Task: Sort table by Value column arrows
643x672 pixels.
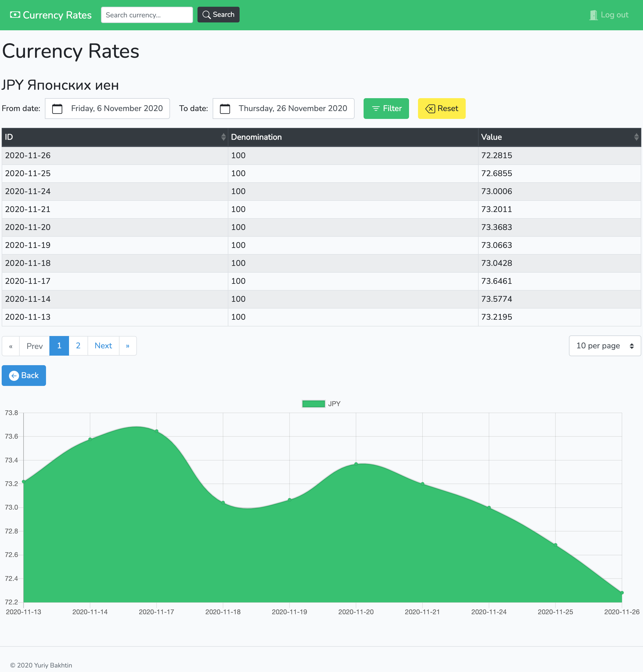Action: click(636, 137)
